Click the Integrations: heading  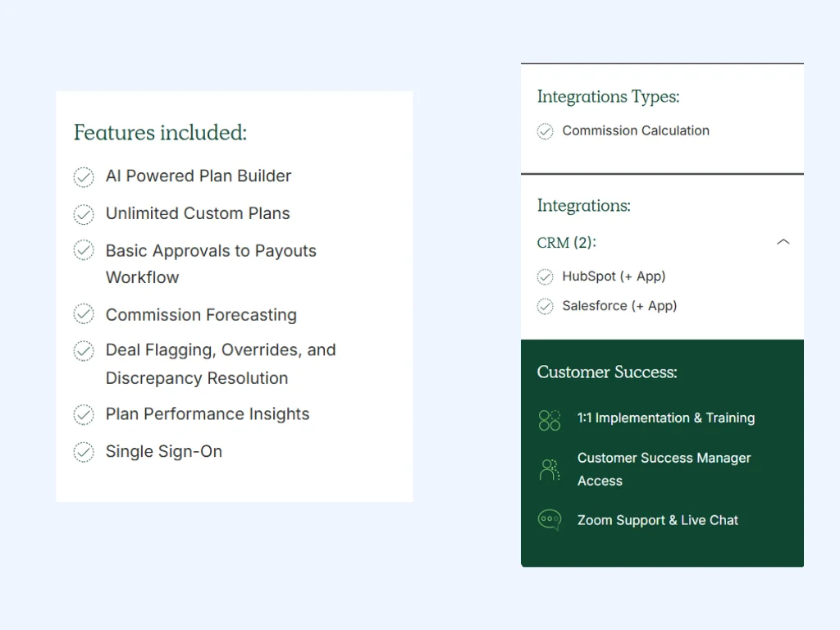pyautogui.click(x=584, y=206)
